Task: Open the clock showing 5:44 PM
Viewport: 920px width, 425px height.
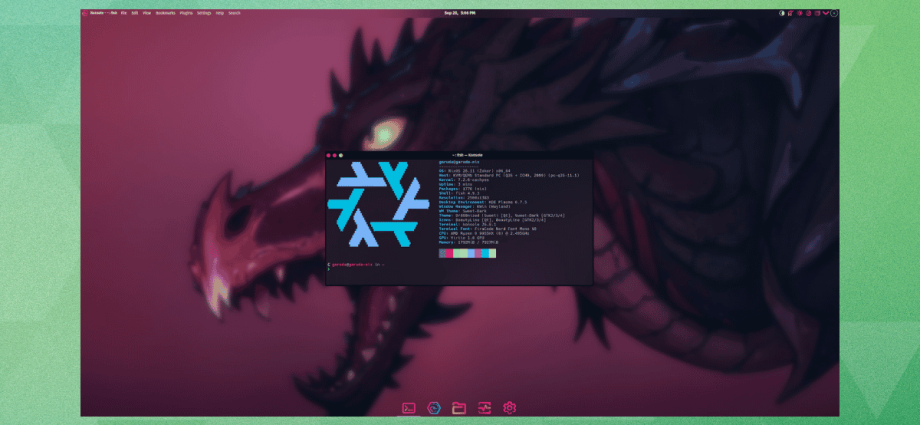Action: pyautogui.click(x=460, y=13)
